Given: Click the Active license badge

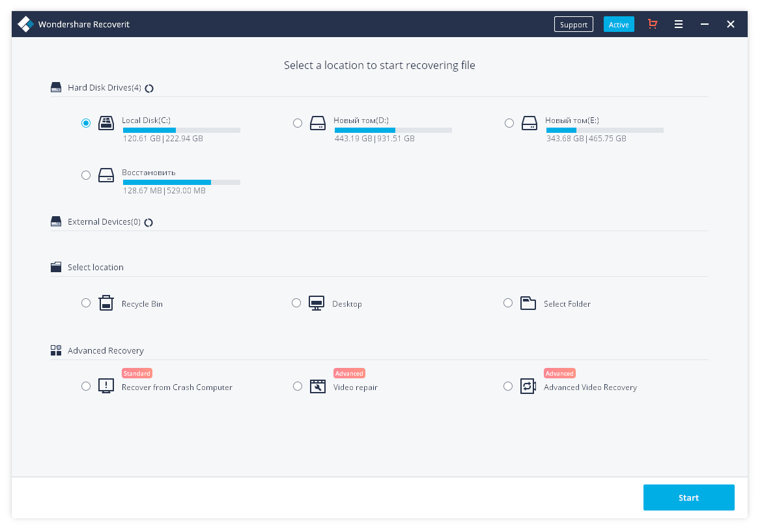Looking at the screenshot, I should (x=619, y=23).
